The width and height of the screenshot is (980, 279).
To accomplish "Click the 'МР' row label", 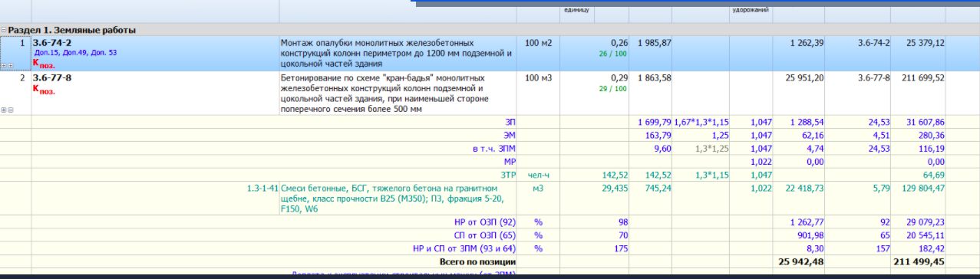I will tap(509, 162).
